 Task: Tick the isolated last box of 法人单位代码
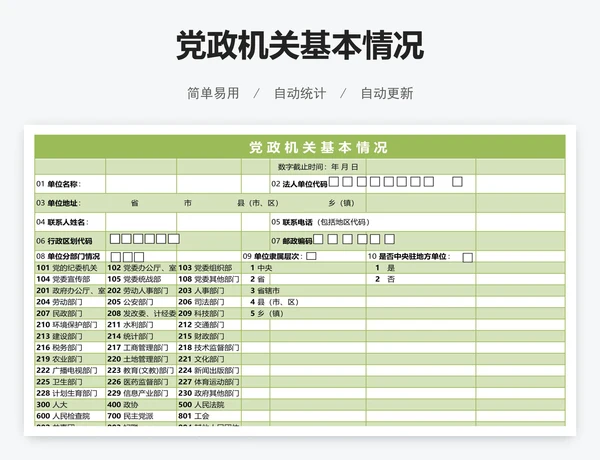(457, 181)
